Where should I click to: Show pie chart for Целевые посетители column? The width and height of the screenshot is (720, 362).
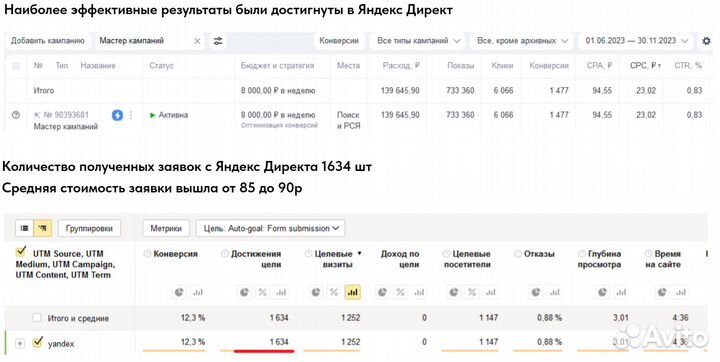pyautogui.click(x=454, y=292)
